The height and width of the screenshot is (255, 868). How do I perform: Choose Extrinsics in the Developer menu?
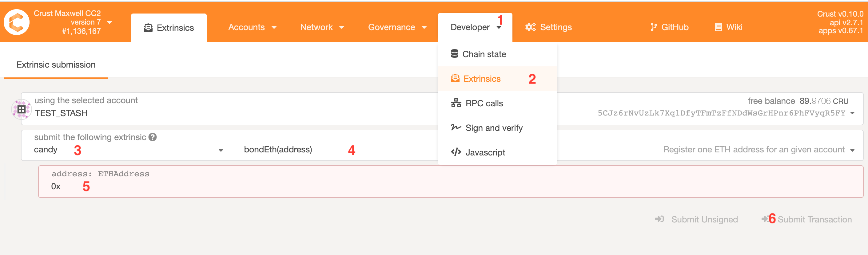tap(482, 79)
